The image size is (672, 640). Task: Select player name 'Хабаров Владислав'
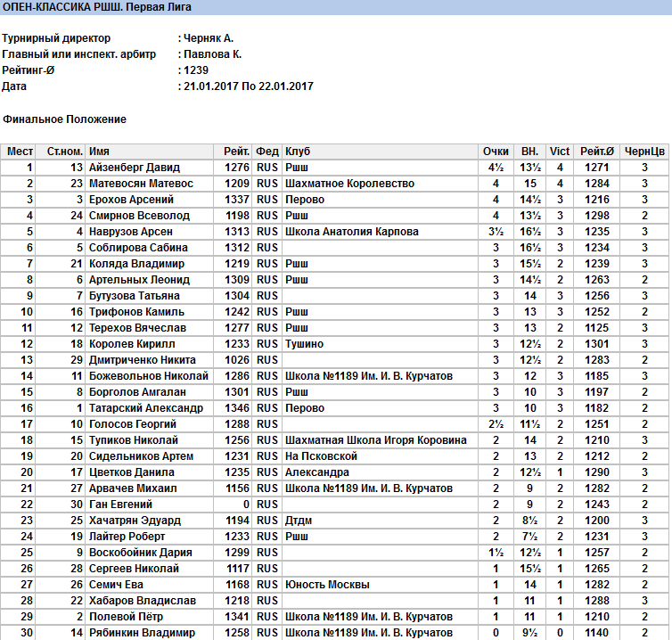pos(143,601)
